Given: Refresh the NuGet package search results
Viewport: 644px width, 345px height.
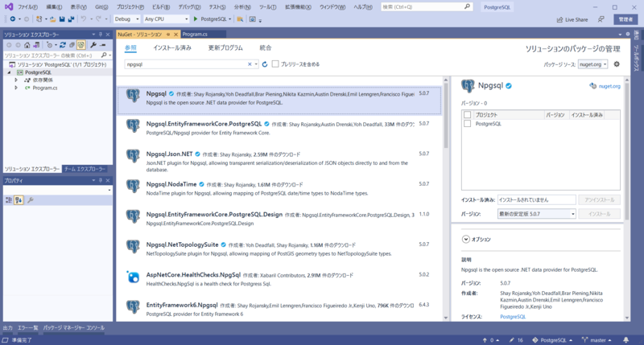Looking at the screenshot, I should coord(265,64).
